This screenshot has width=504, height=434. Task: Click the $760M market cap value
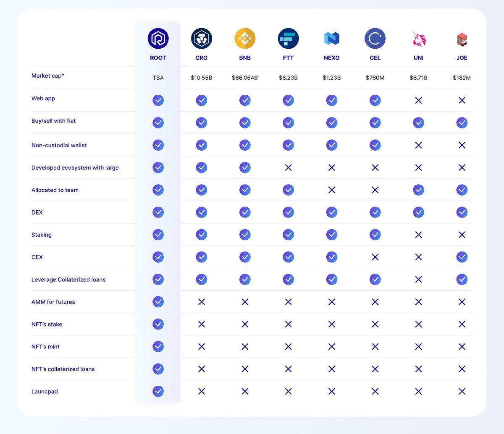pos(375,78)
